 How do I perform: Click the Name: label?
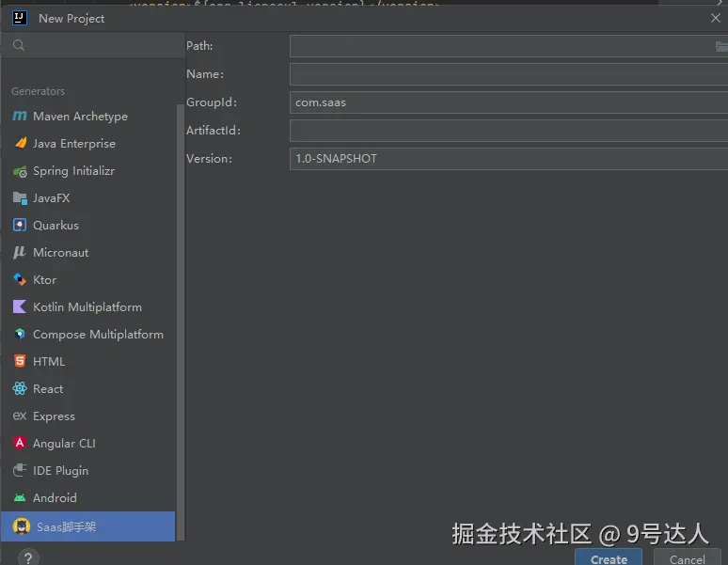pyautogui.click(x=205, y=74)
